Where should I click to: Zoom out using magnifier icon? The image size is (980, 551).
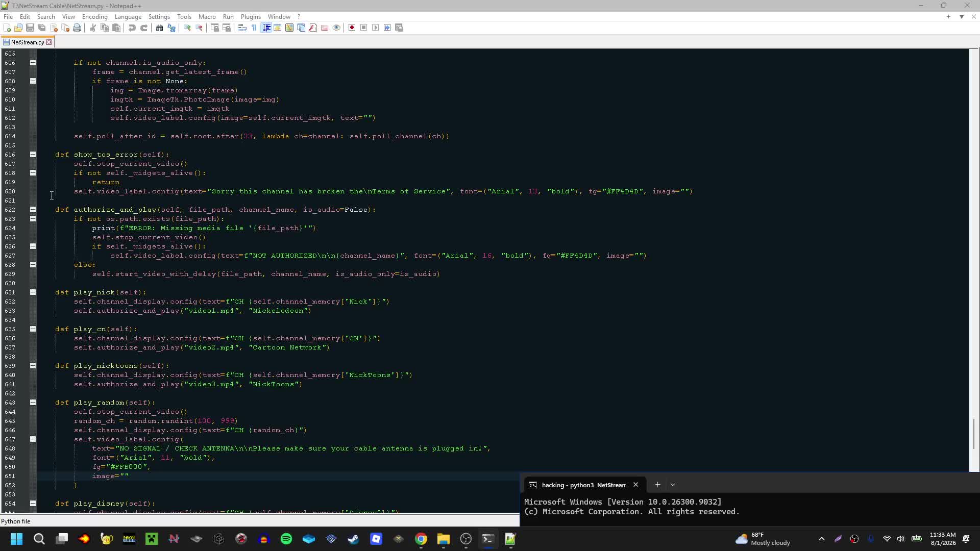coord(199,28)
